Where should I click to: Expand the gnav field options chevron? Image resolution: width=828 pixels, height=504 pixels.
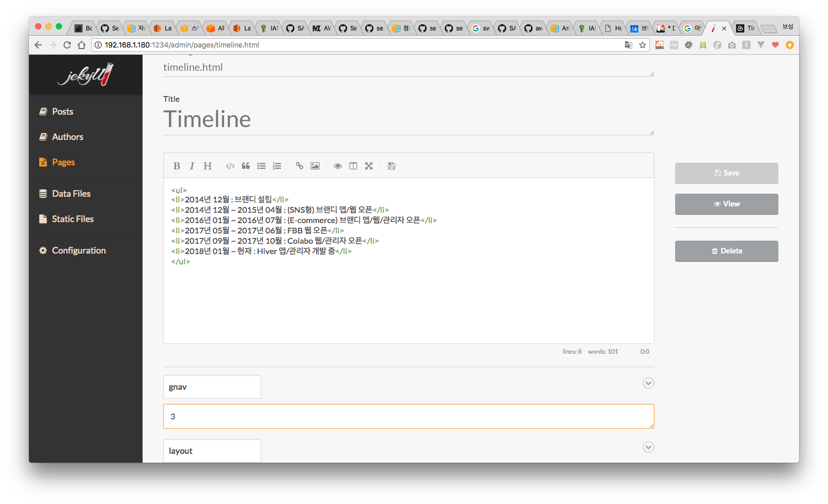(x=648, y=383)
